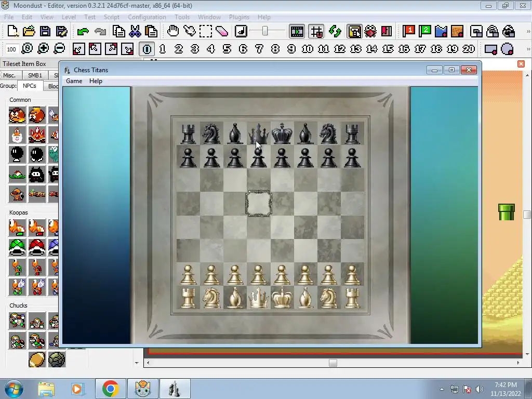This screenshot has width=532, height=399.
Task: Switch to section 20
Action: [x=469, y=49]
